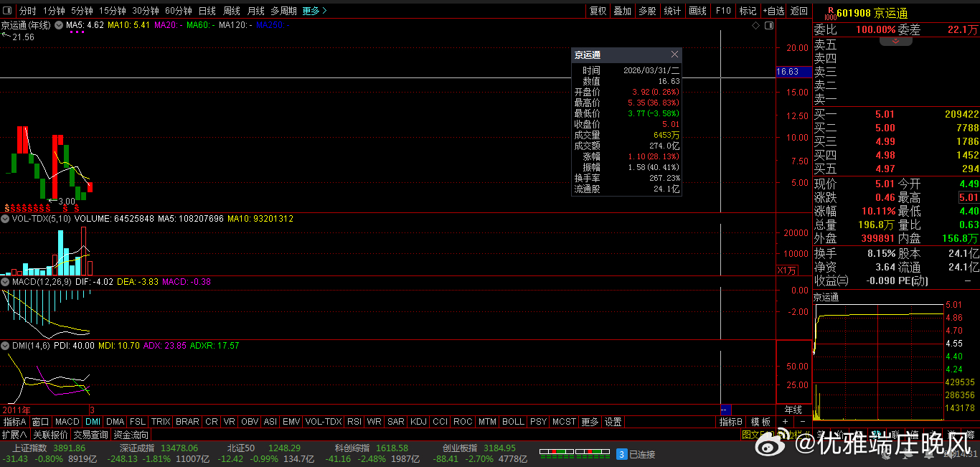This screenshot has height=467, width=980.
Task: Switch indicator to MACD tab
Action: tap(67, 422)
